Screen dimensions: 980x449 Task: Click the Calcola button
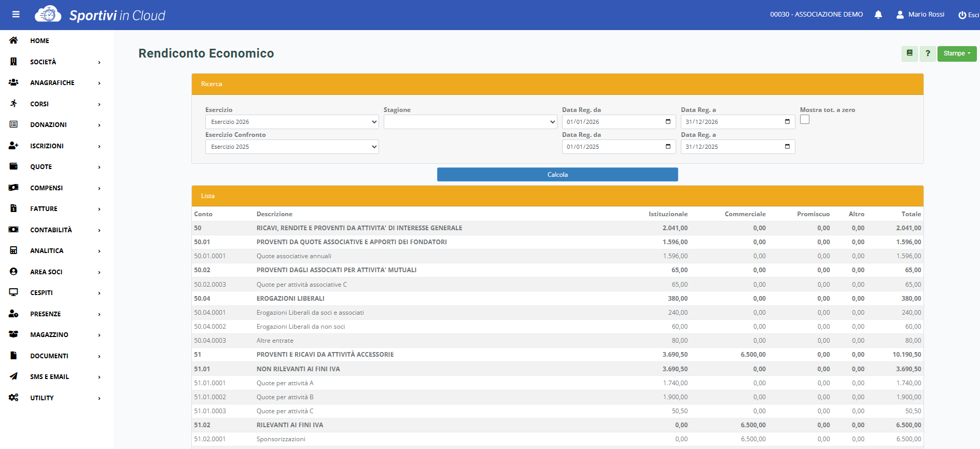(x=557, y=175)
